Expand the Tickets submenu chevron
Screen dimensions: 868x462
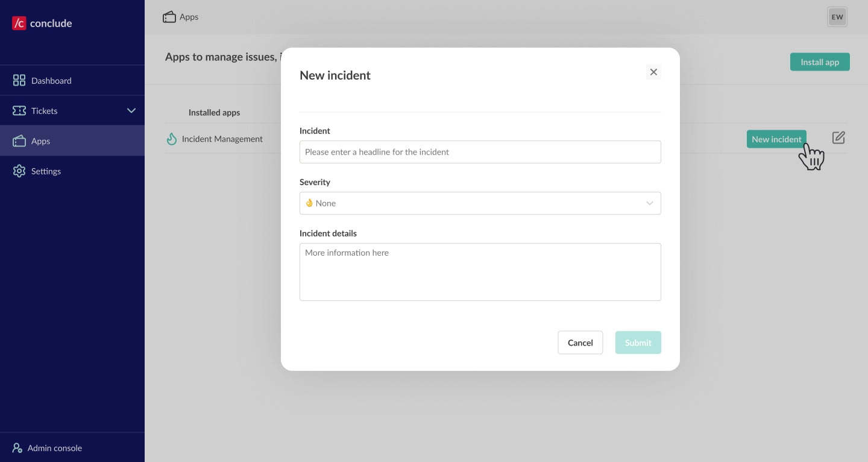(x=131, y=110)
